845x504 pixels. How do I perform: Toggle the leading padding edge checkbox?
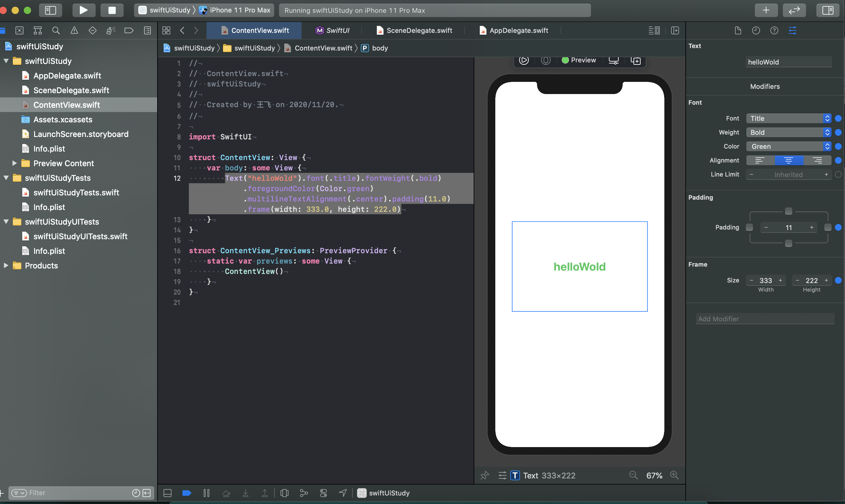pos(749,227)
